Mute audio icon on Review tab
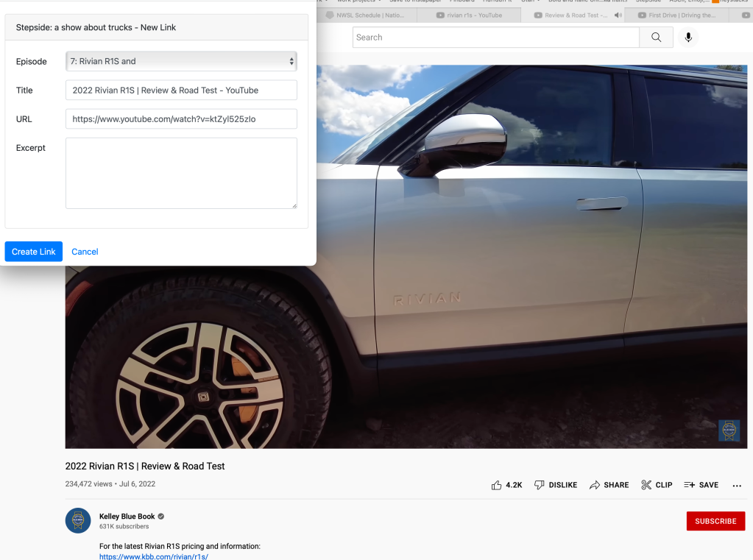 (618, 15)
